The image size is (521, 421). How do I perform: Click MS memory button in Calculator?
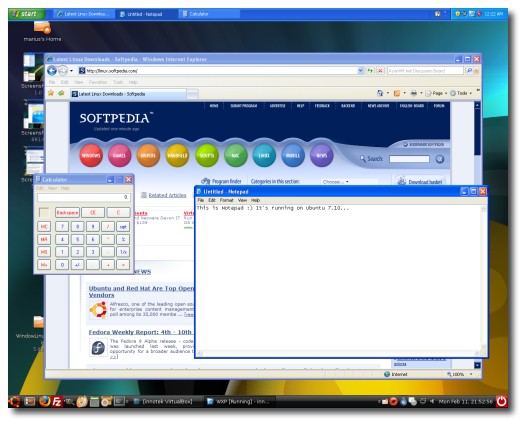coord(44,252)
